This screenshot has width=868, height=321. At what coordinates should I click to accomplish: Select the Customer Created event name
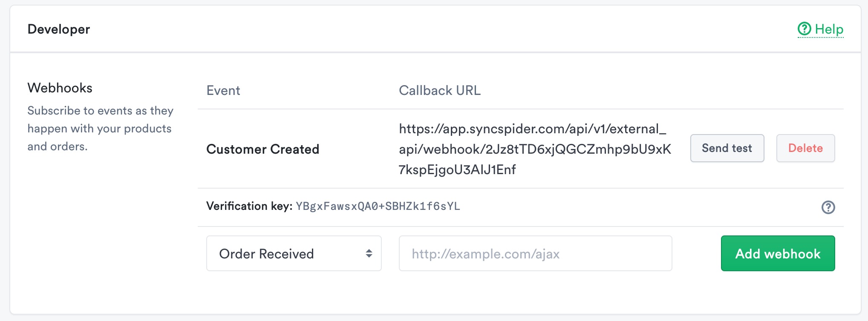coord(262,149)
